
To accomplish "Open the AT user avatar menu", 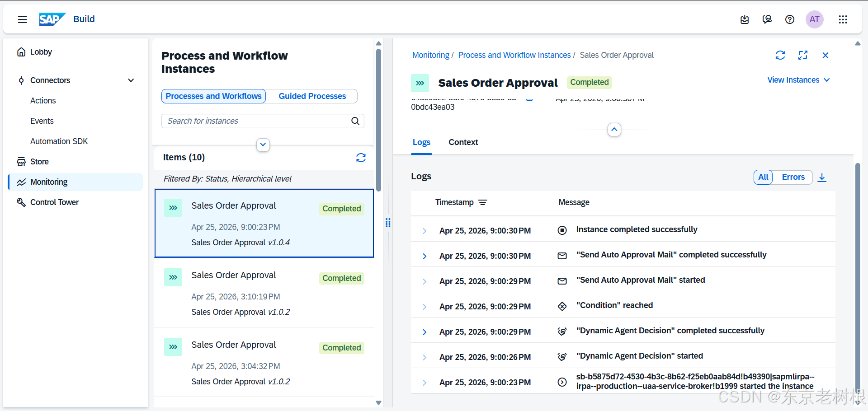I will pos(815,19).
